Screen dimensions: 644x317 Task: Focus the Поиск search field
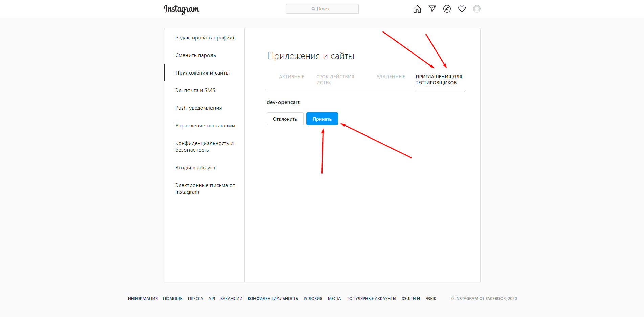(322, 9)
